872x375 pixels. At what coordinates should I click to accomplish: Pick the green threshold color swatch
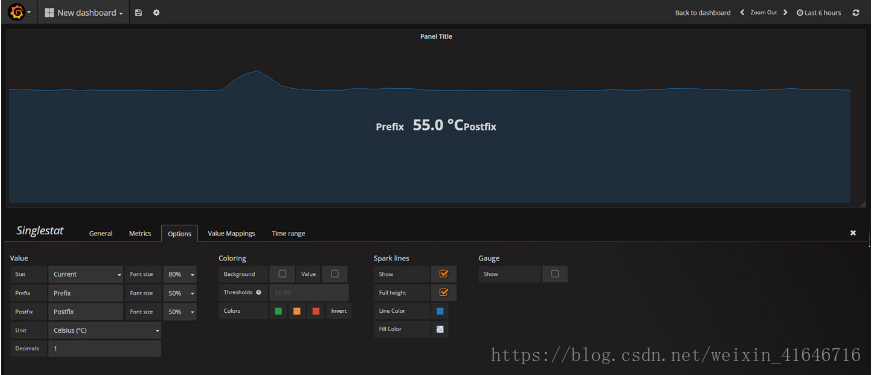tap(278, 311)
